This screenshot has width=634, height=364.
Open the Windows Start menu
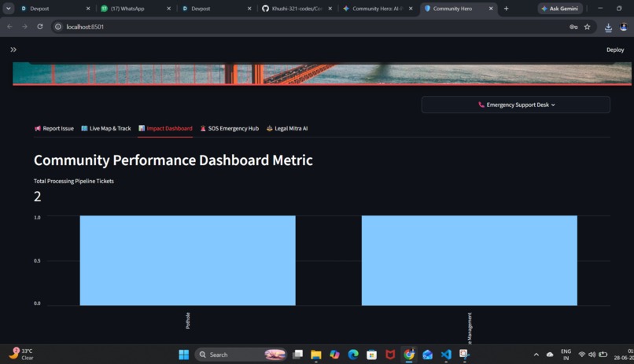[x=184, y=355]
